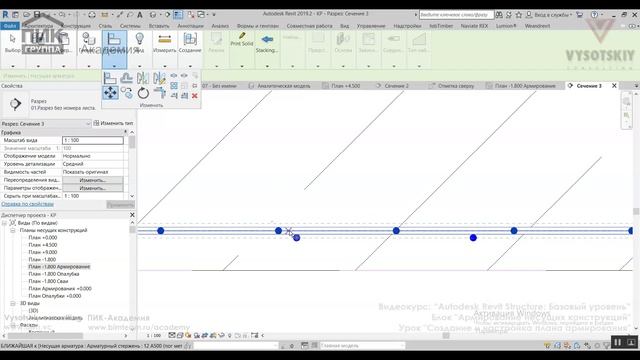Click the Применить (Apply) button
This screenshot has width=640, height=360.
(120, 204)
